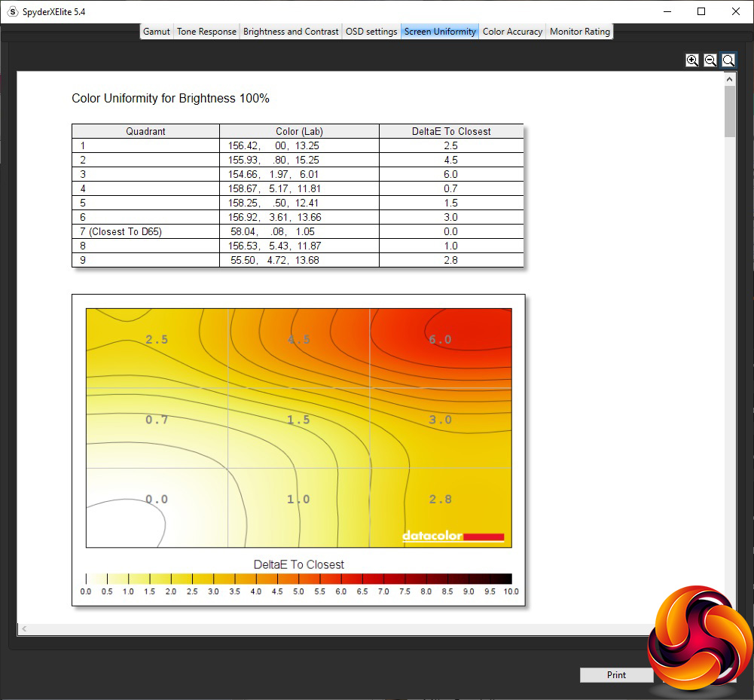The width and height of the screenshot is (754, 700).
Task: Open the Gamut tab
Action: coord(157,32)
